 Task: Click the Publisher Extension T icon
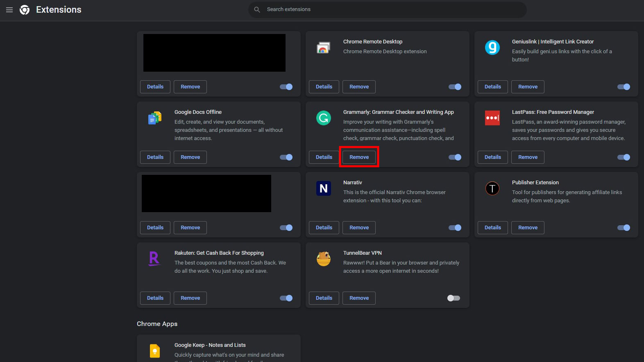tap(492, 188)
